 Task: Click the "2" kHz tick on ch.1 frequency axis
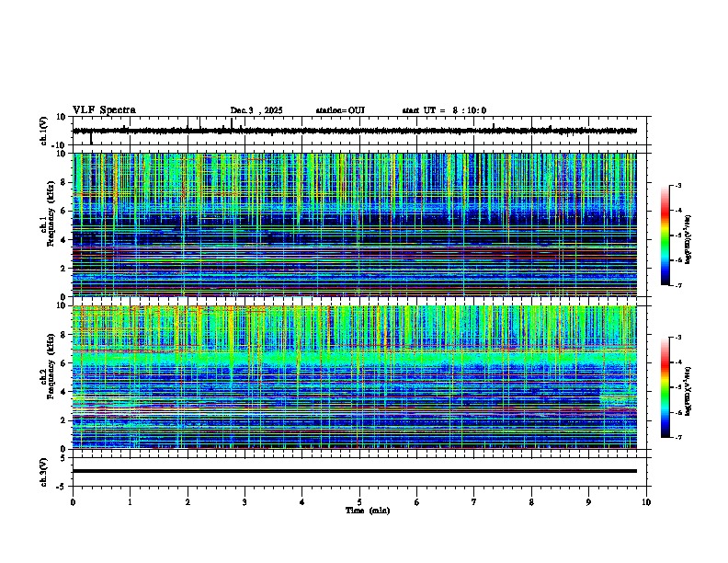63,268
